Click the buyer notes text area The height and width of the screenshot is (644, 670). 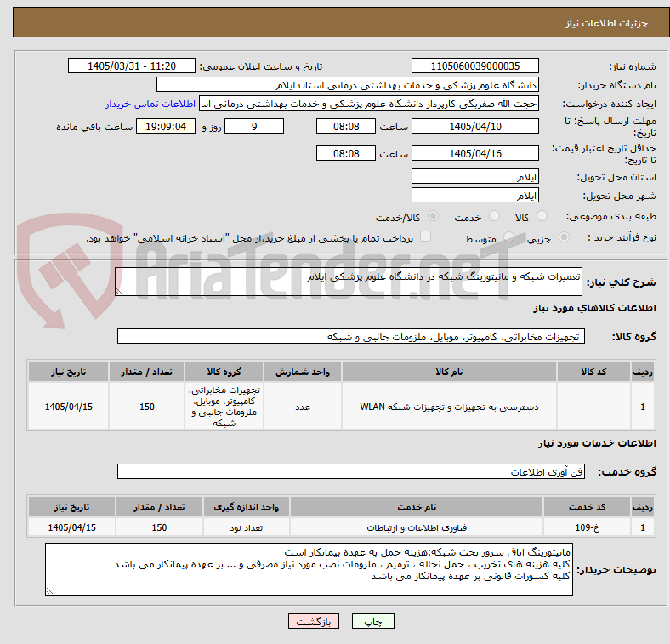tap(309, 569)
